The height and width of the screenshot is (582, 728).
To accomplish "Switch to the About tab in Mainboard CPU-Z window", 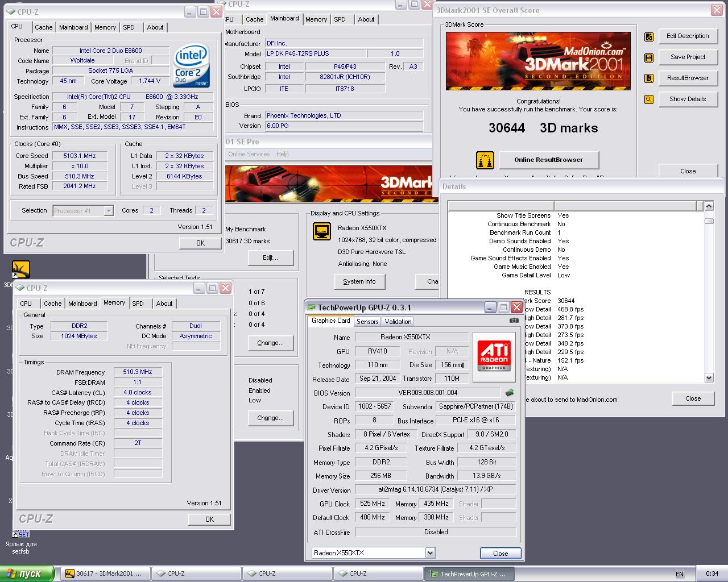I will 366,19.
